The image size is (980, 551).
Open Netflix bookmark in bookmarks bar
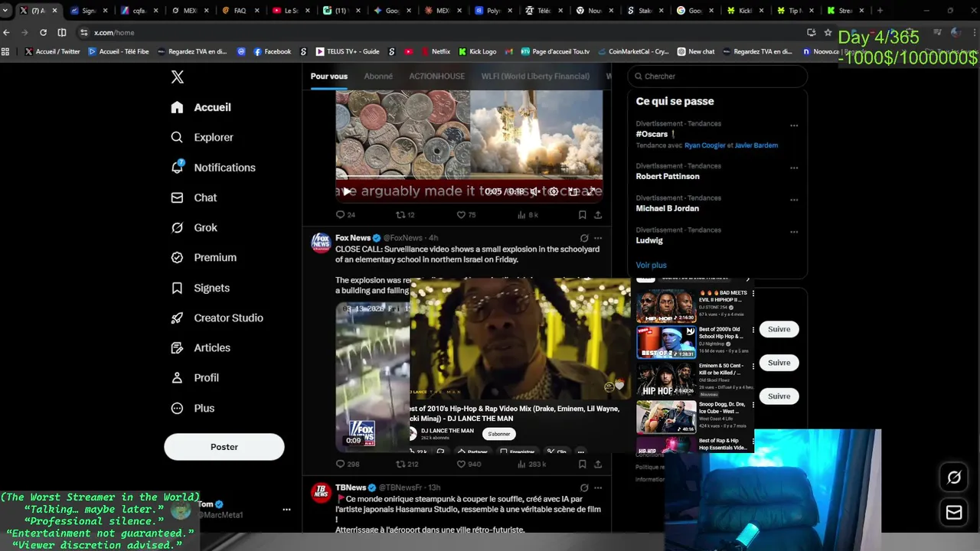(435, 51)
